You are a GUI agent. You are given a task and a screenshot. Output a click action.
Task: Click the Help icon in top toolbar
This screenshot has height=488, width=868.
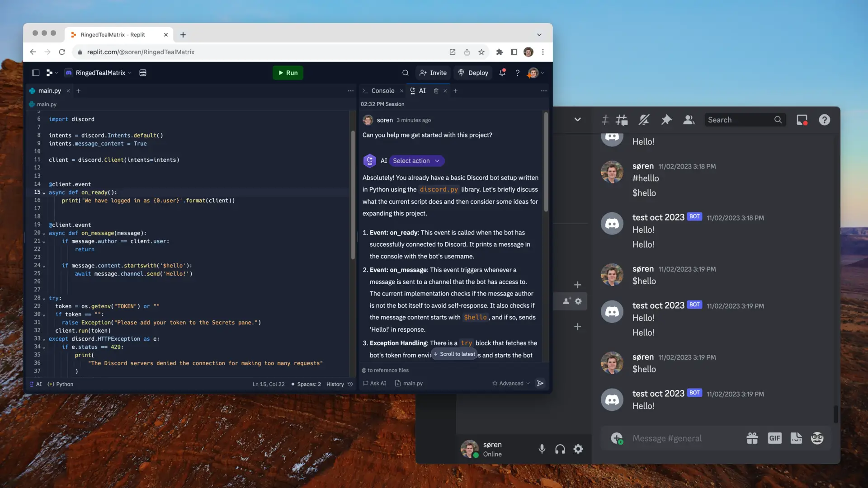[x=518, y=73]
